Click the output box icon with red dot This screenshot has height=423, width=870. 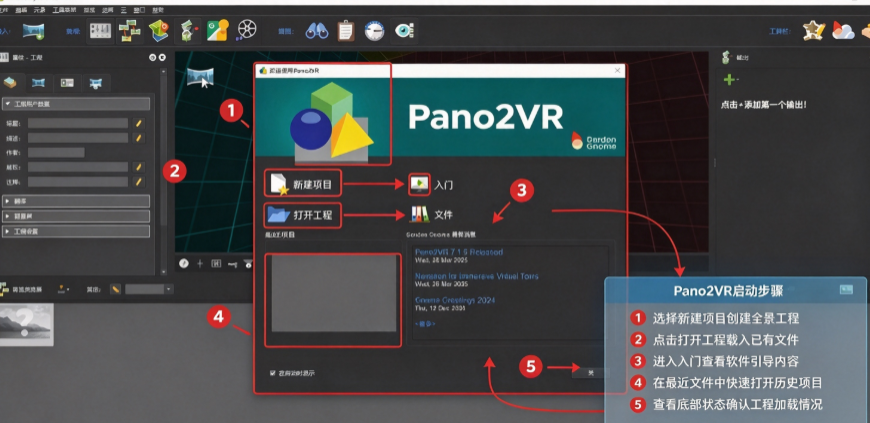[x=188, y=31]
